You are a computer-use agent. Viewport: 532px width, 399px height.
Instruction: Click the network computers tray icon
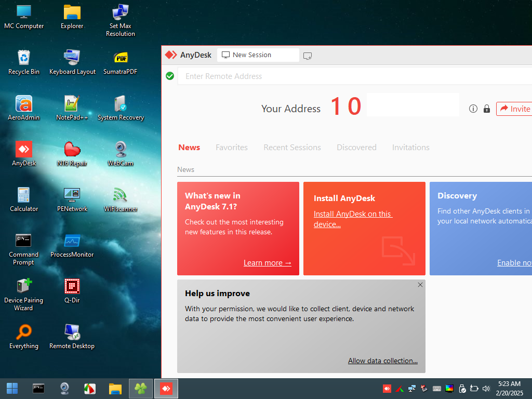(412, 389)
